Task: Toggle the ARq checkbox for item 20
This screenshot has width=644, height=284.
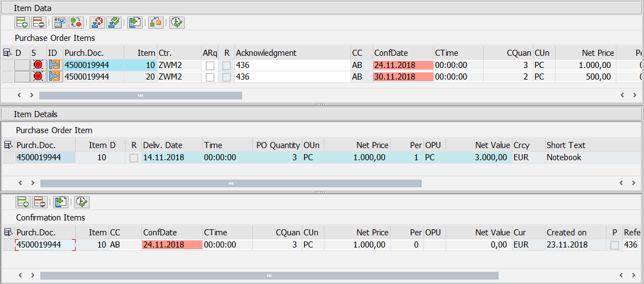Action: (210, 77)
